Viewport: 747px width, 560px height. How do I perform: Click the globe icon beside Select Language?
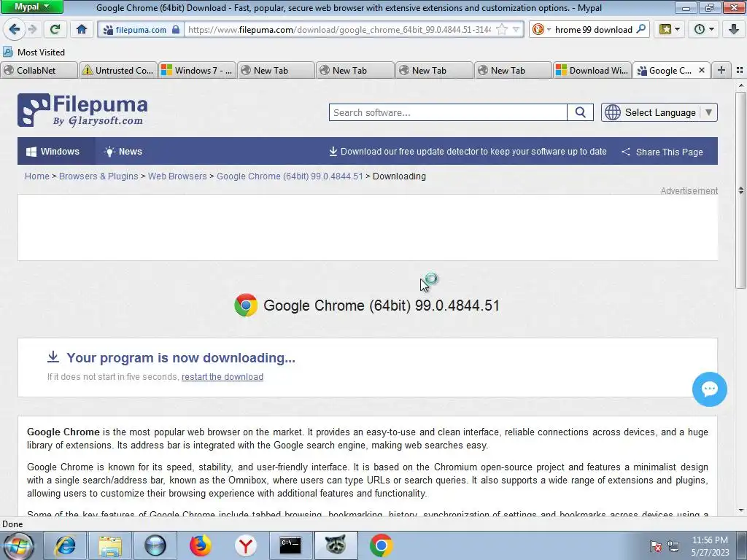click(x=613, y=112)
